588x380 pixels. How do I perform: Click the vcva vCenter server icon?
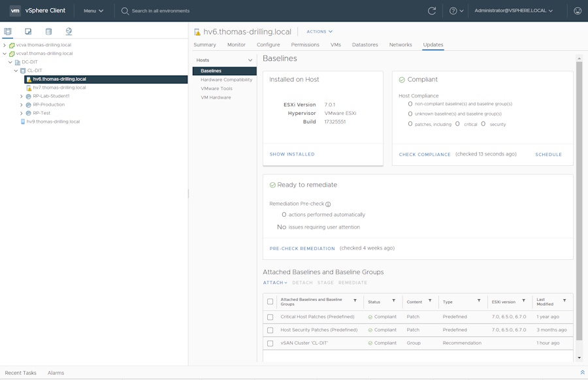12,45
